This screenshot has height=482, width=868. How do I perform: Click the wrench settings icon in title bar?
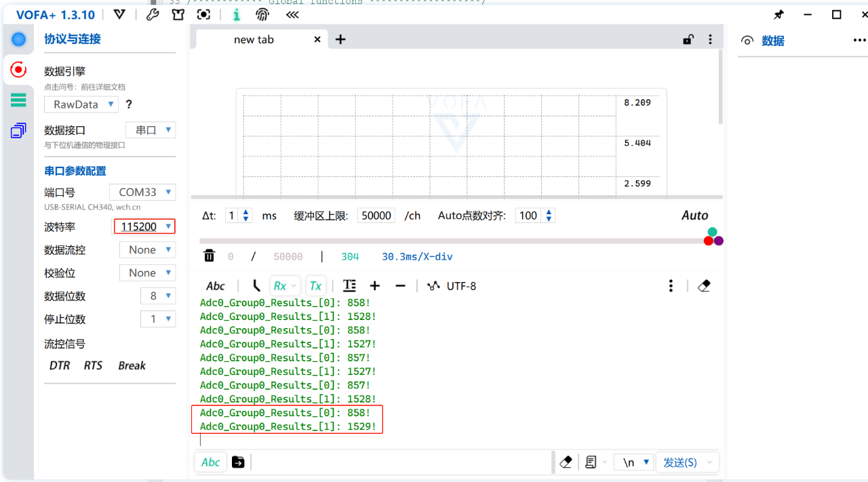pos(153,14)
